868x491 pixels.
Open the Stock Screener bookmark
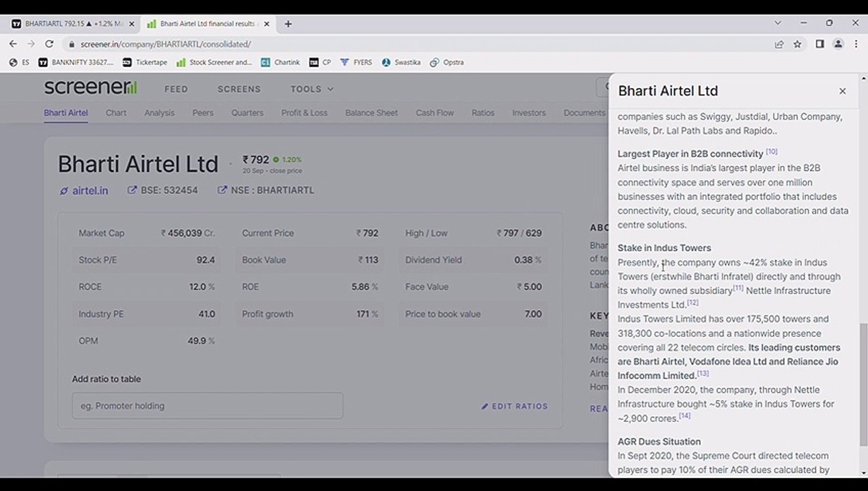[x=214, y=62]
